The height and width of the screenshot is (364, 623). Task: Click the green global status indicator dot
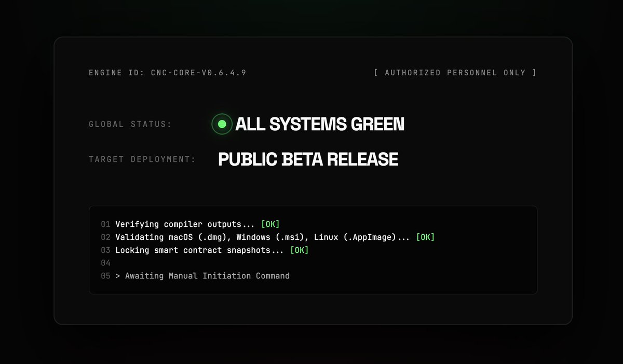(x=222, y=124)
